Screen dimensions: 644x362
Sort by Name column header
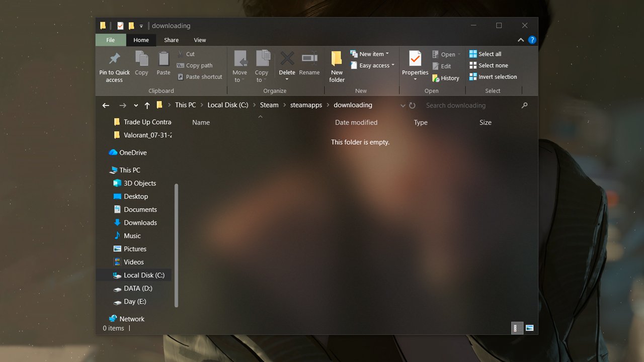point(201,122)
